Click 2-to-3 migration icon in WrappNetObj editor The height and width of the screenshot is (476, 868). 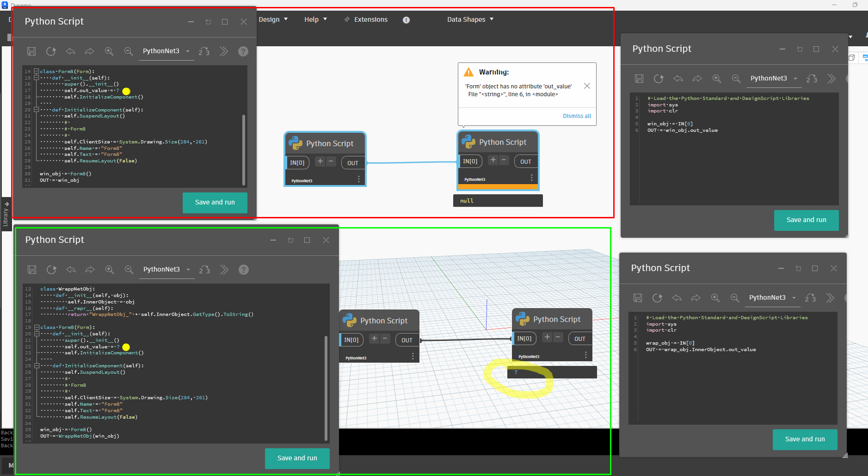[204, 270]
